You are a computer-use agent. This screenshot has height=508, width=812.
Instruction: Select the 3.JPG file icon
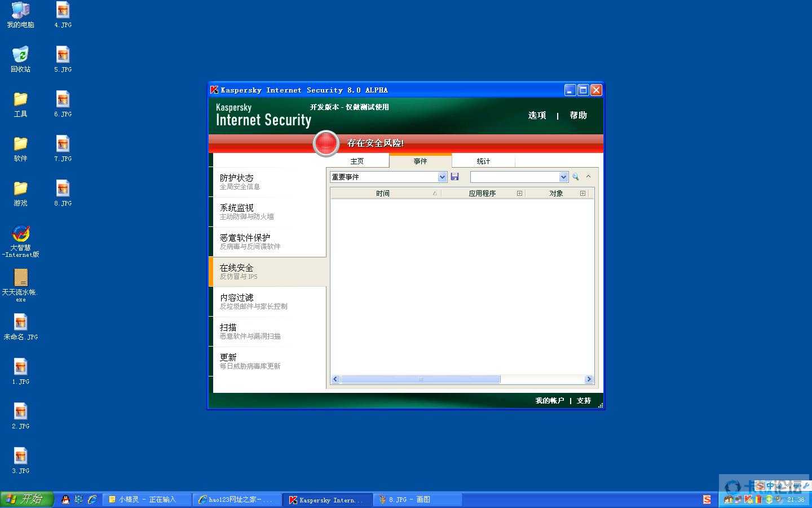point(21,461)
